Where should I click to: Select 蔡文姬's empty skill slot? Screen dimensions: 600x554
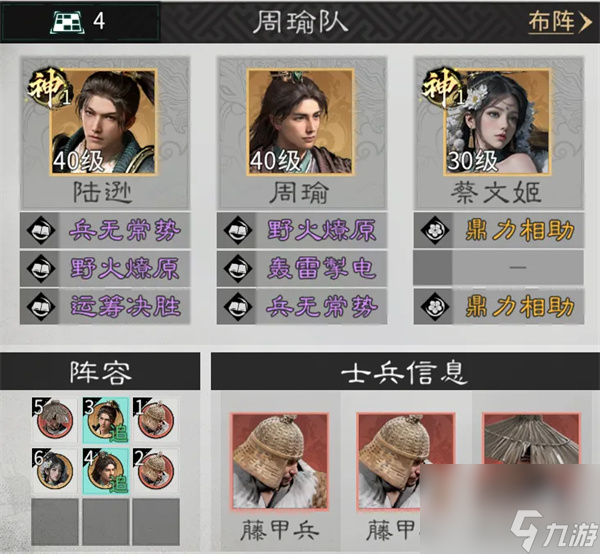tap(499, 267)
